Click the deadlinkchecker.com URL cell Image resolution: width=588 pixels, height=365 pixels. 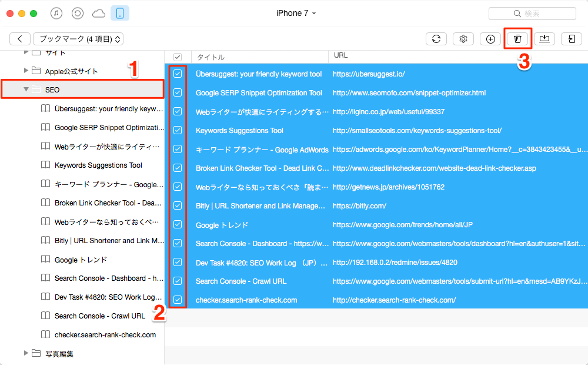point(435,168)
